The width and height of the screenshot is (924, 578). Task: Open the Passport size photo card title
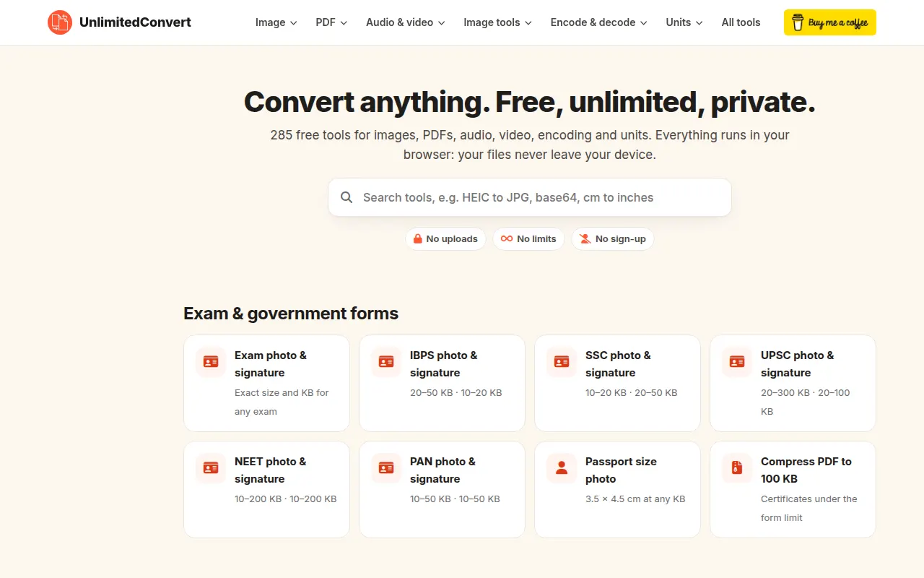[x=621, y=470]
